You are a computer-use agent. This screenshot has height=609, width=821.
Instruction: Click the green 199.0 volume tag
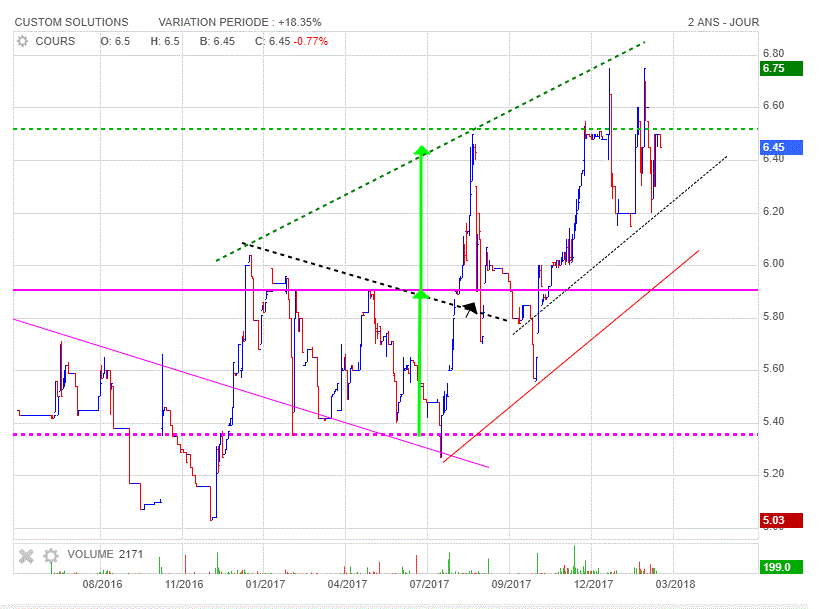tap(781, 567)
